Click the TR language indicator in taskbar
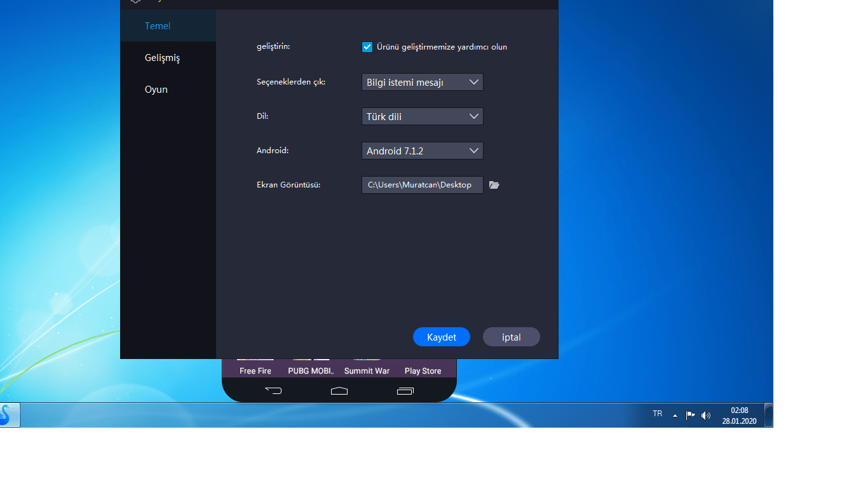 pos(658,414)
